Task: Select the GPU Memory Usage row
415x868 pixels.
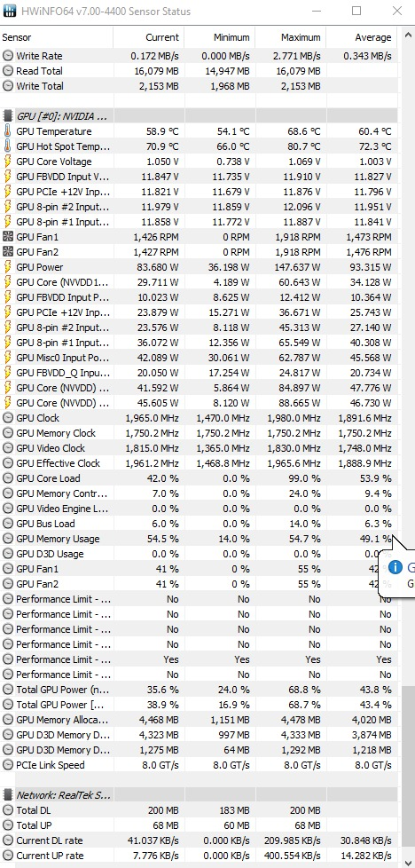Action: [199, 539]
